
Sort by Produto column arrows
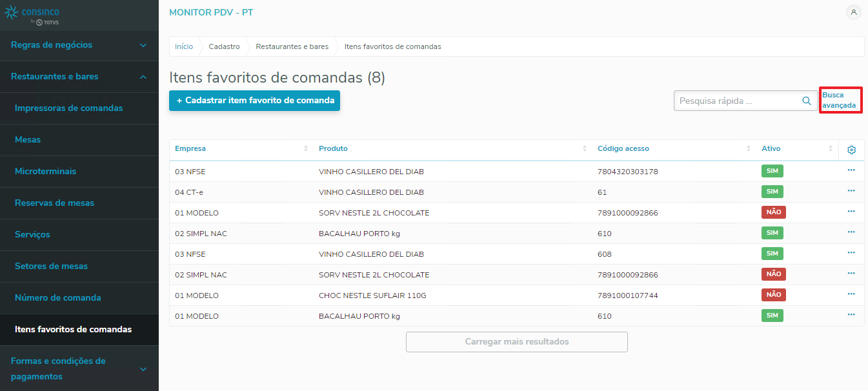(585, 149)
